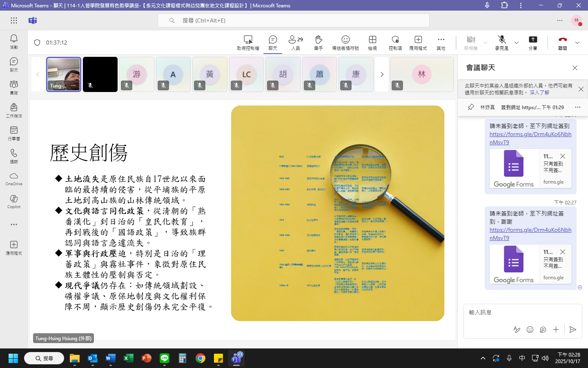The image size is (588, 368).
Task: Open Copilot in the left sidebar
Action: (x=14, y=201)
